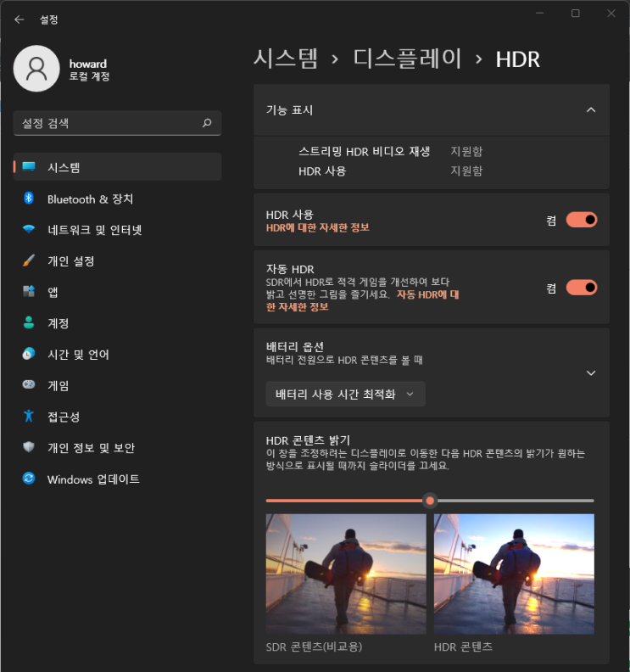Click the Bluetooth icon in sidebar
630x672 pixels.
tap(29, 198)
